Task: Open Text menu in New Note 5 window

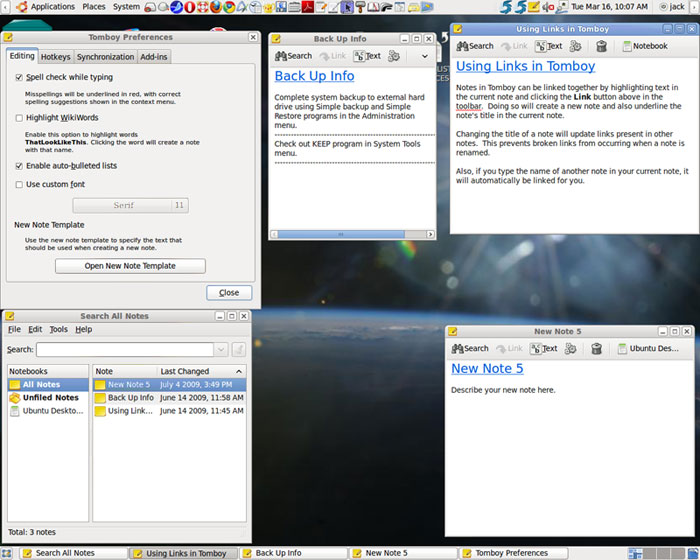Action: pyautogui.click(x=544, y=348)
